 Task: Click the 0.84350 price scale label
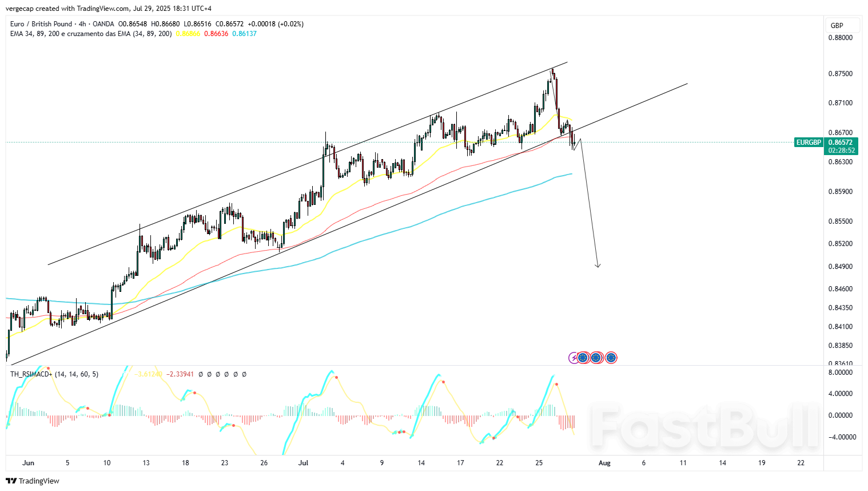(x=840, y=308)
